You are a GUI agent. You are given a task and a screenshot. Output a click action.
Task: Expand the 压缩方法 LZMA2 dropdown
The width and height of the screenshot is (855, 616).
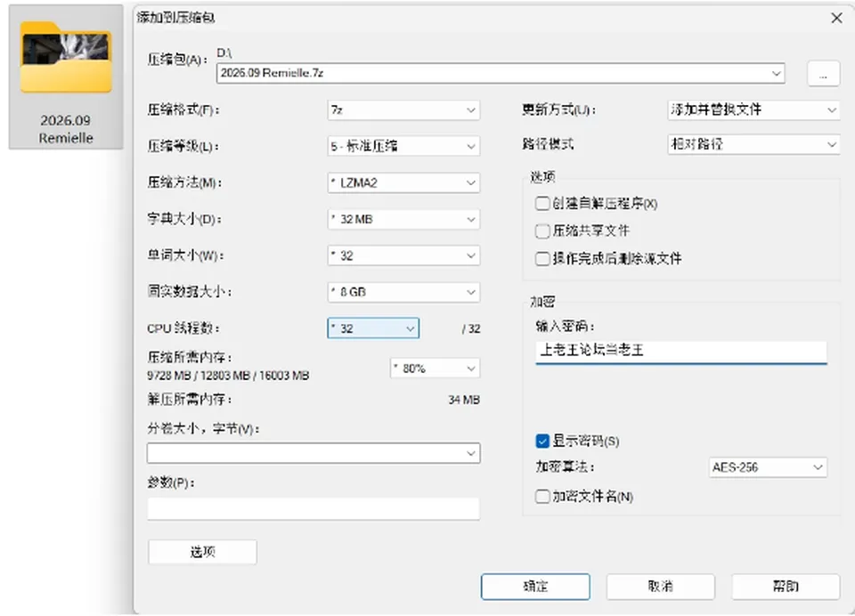pyautogui.click(x=403, y=182)
